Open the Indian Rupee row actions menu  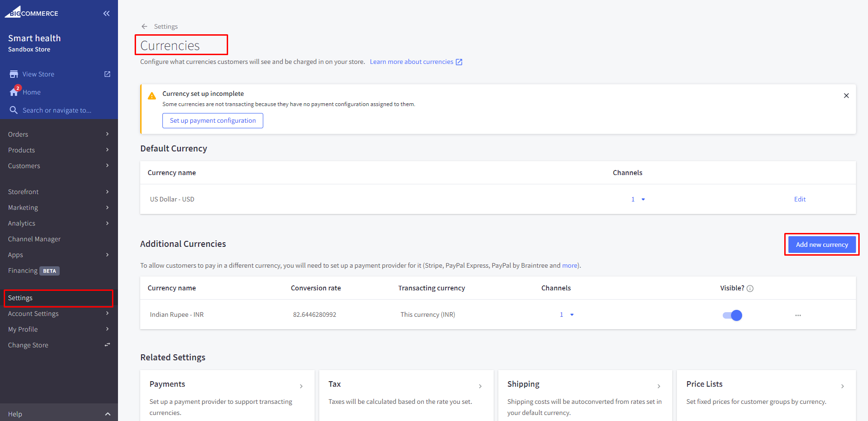[798, 315]
